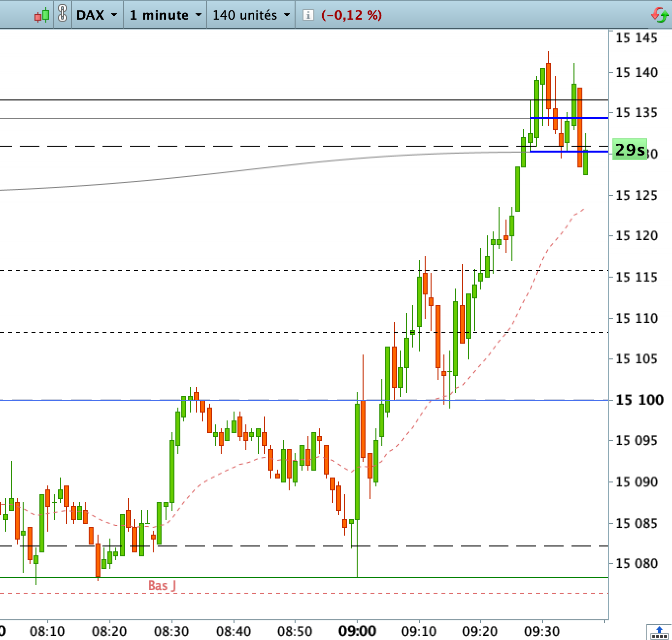Image resolution: width=672 pixels, height=640 pixels.
Task: Click the "15 125" price axis label
Action: click(637, 195)
